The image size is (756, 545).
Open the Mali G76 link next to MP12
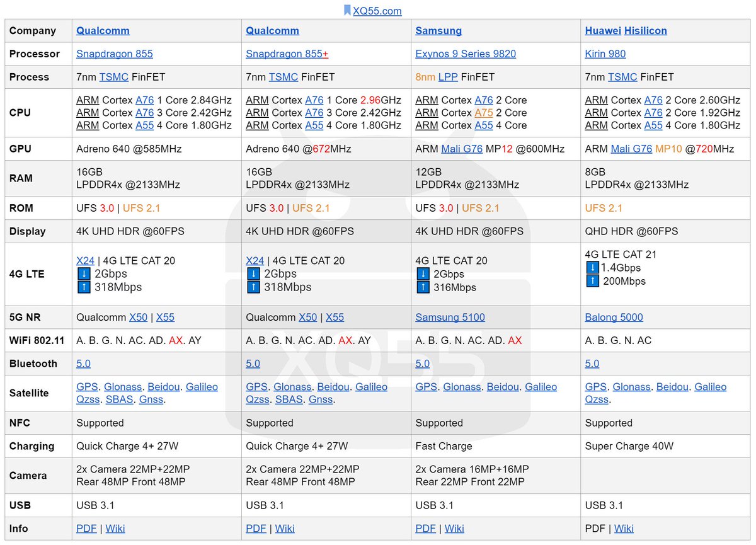coord(461,149)
